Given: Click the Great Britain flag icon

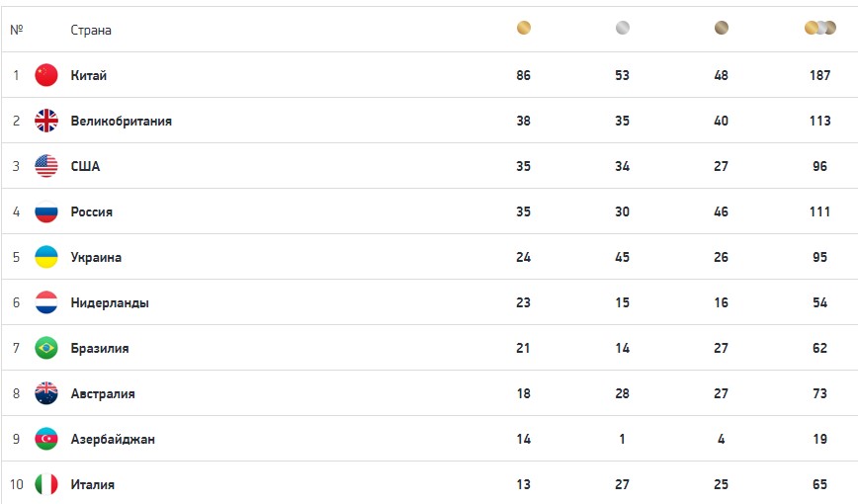Looking at the screenshot, I should (46, 121).
